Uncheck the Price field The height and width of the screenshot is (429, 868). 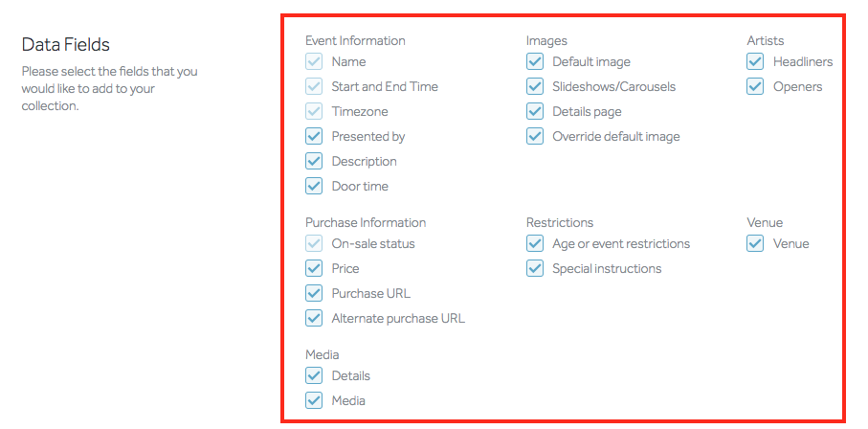[314, 268]
